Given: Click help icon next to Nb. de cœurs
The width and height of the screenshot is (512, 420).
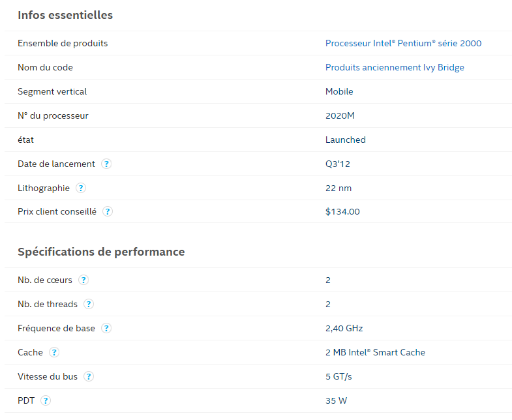Looking at the screenshot, I should coord(83,280).
